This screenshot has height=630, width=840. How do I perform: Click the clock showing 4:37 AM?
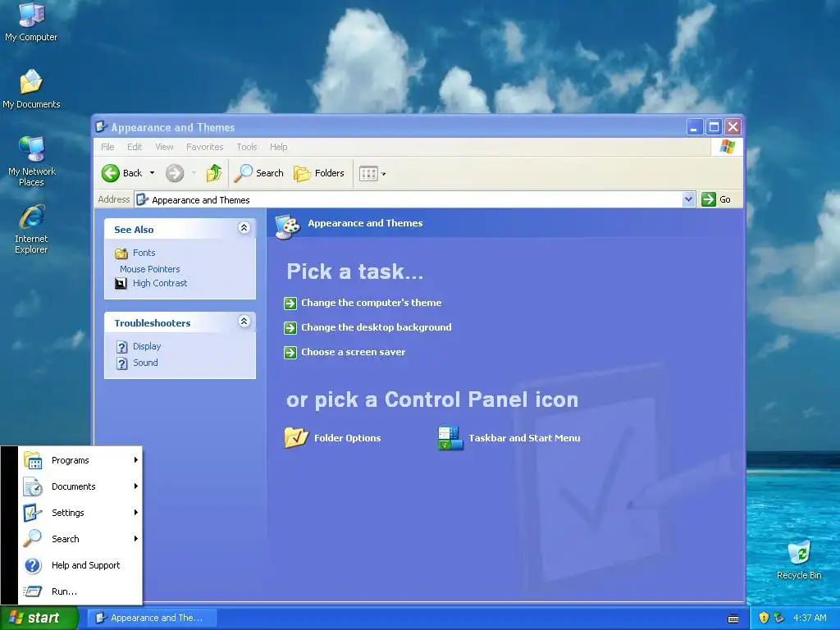(x=810, y=618)
